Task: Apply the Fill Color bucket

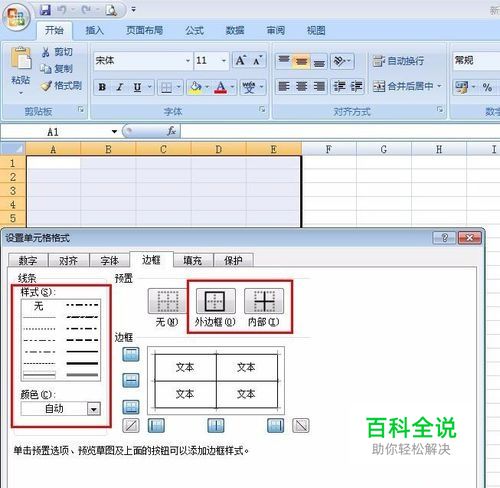Action: tap(195, 87)
